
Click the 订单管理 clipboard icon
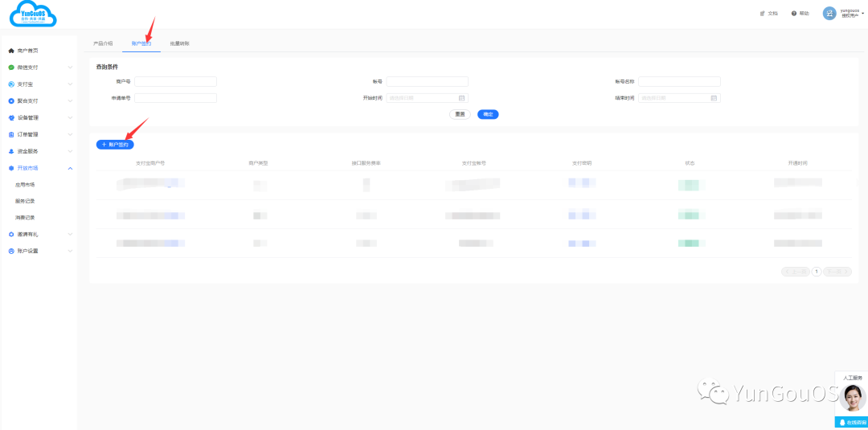11,134
